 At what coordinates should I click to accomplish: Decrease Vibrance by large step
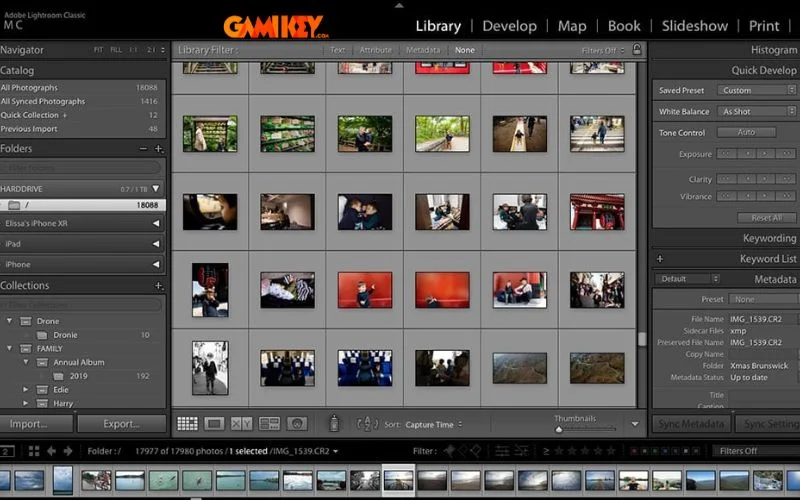pyautogui.click(x=727, y=196)
